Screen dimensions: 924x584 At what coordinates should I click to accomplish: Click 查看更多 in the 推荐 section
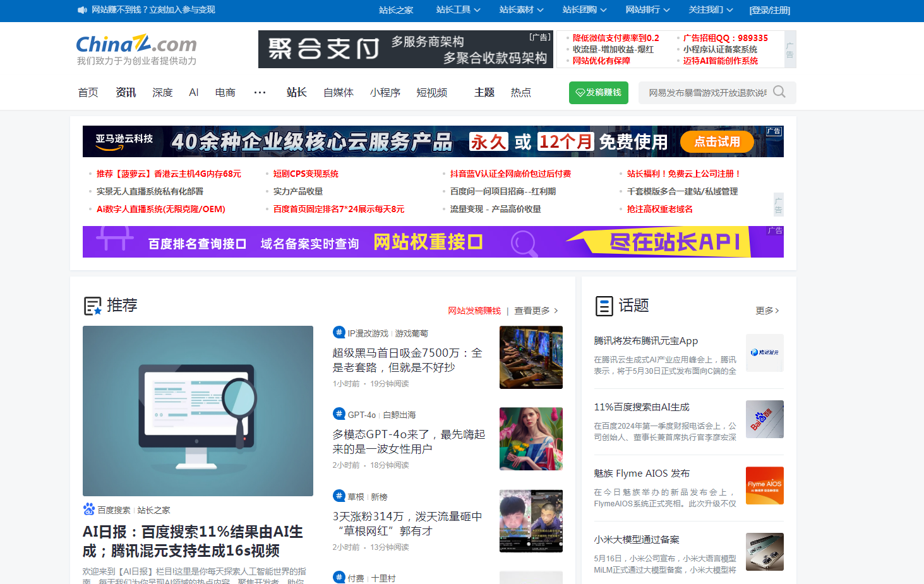(532, 311)
